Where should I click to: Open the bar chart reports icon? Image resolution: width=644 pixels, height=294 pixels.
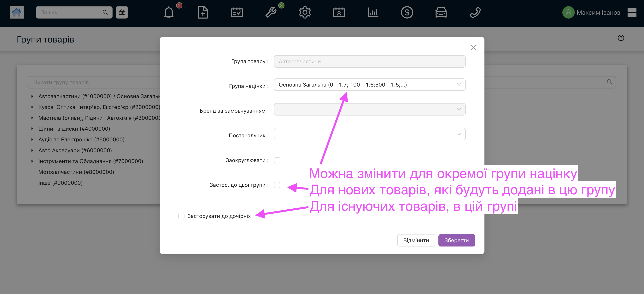(373, 12)
